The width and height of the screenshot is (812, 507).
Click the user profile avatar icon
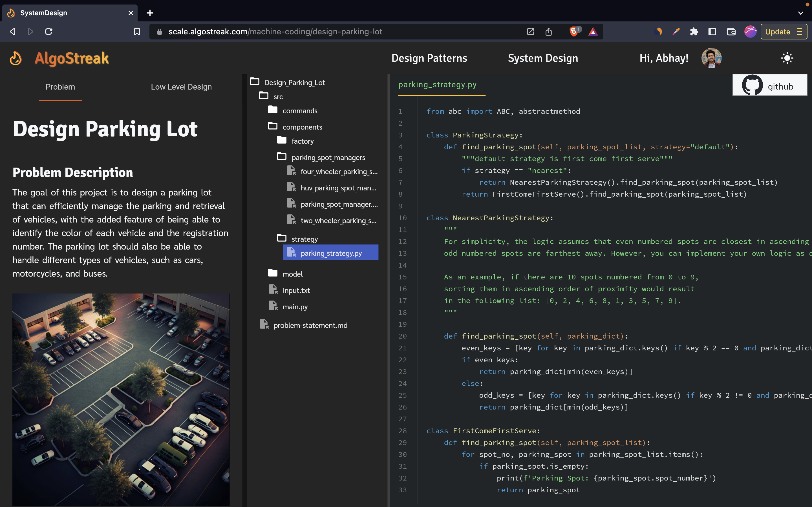coord(711,58)
